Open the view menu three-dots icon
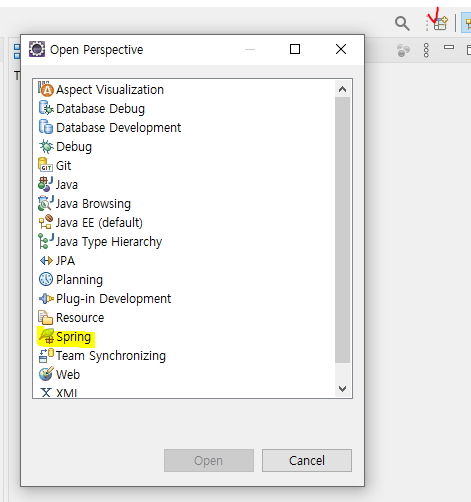Screen dimensions: 471x502 tap(426, 50)
